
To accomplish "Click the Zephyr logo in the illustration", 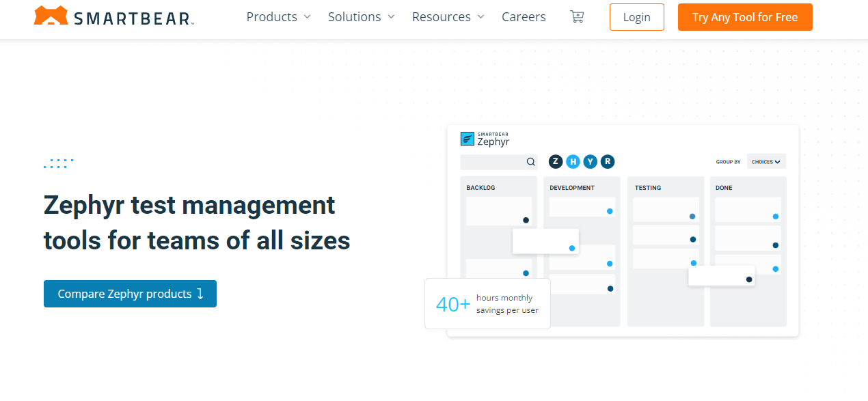I will pyautogui.click(x=485, y=139).
